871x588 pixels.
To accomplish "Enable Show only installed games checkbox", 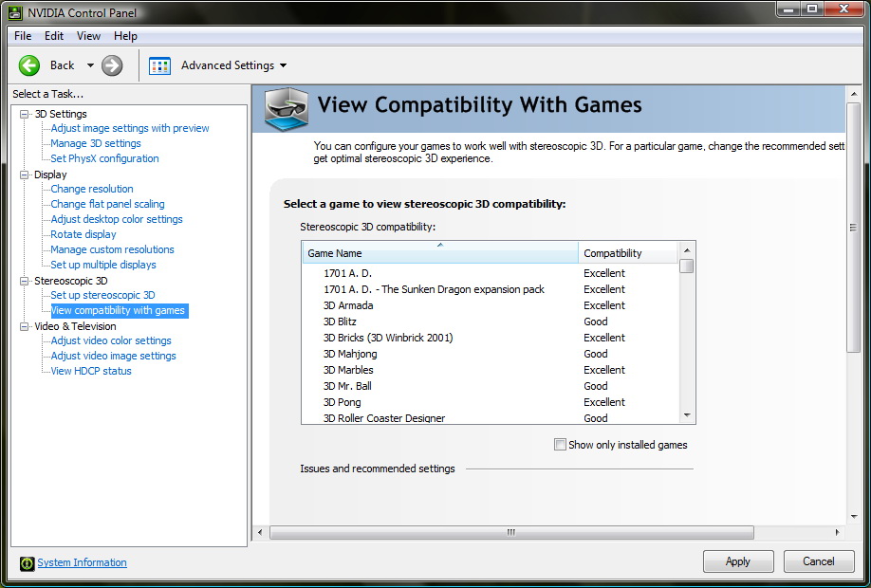I will point(560,445).
